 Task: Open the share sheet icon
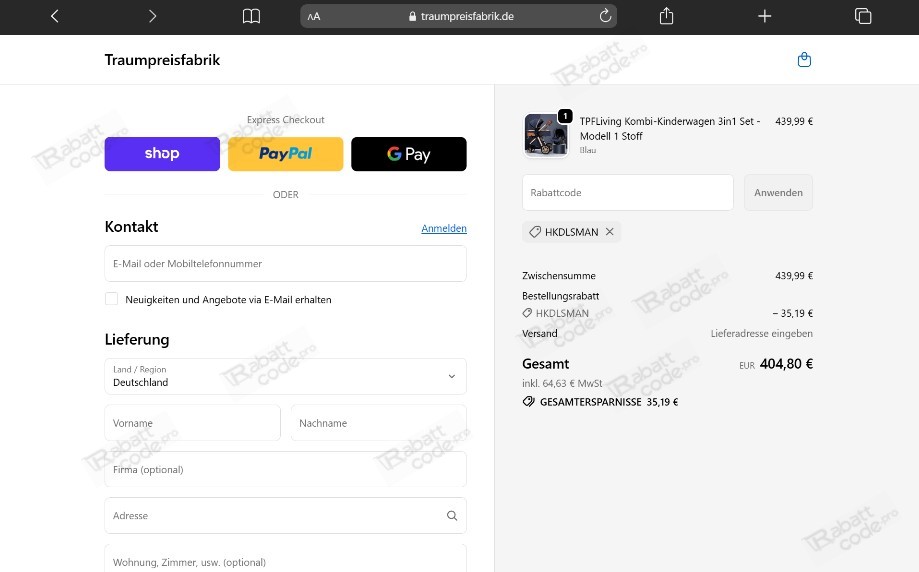[x=666, y=16]
